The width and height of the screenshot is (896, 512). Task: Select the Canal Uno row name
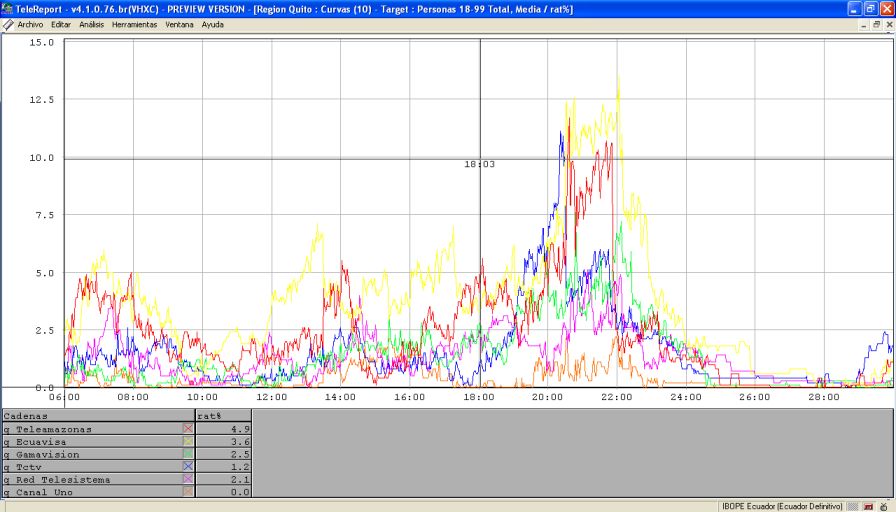point(44,492)
